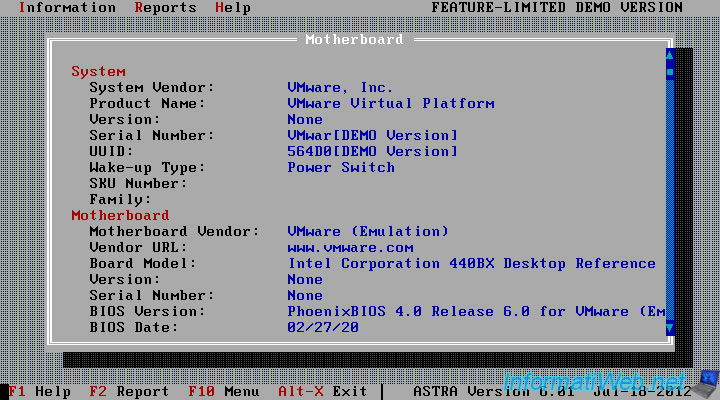Click None value beside motherboard Serial Number
The image size is (720, 400).
(305, 295)
